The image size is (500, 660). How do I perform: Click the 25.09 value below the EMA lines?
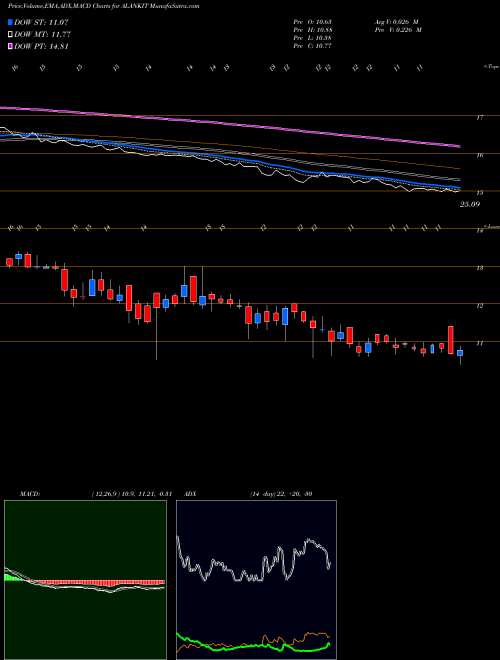point(470,205)
